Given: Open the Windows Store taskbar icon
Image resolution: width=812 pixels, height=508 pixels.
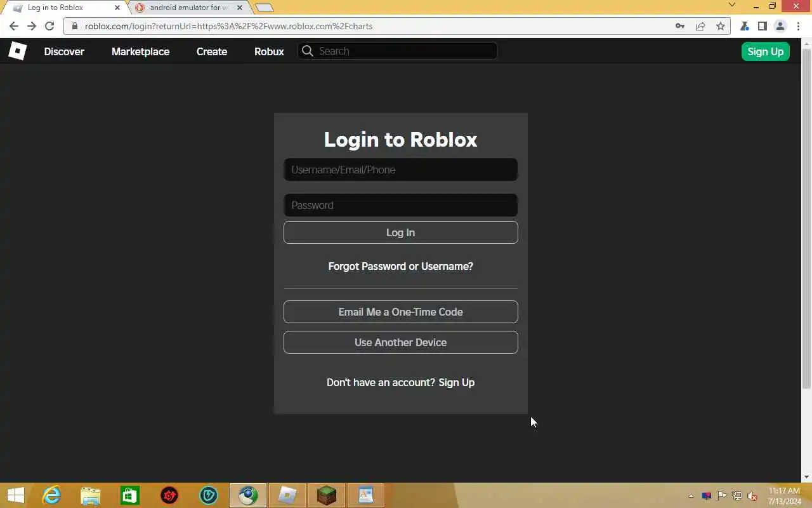Looking at the screenshot, I should 130,495.
